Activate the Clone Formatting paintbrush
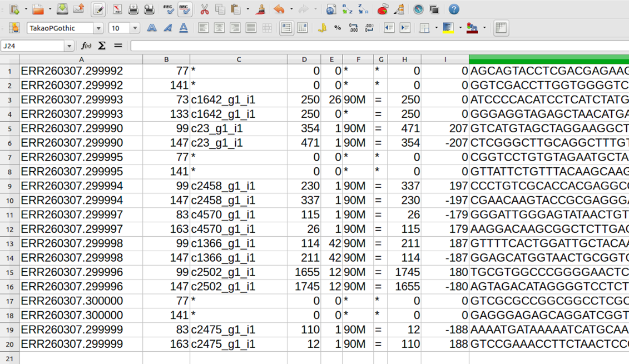This screenshot has width=629, height=364. [x=260, y=9]
